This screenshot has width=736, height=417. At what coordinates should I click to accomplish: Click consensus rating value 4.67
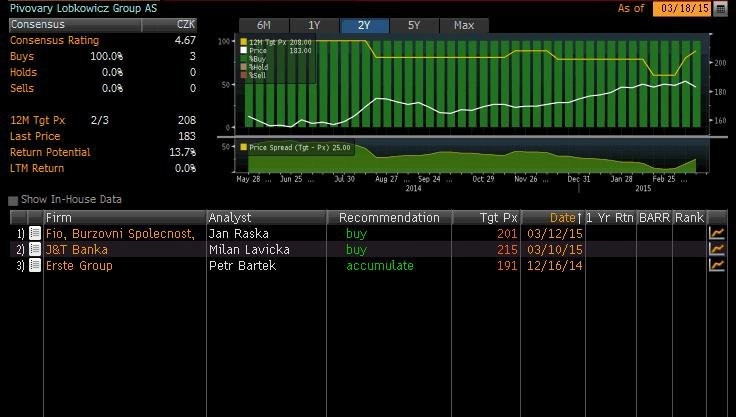point(185,40)
